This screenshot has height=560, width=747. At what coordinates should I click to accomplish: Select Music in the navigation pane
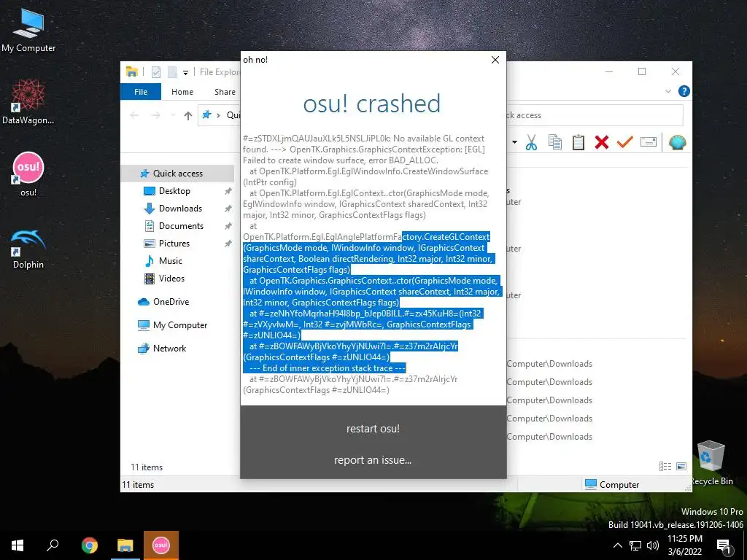170,261
